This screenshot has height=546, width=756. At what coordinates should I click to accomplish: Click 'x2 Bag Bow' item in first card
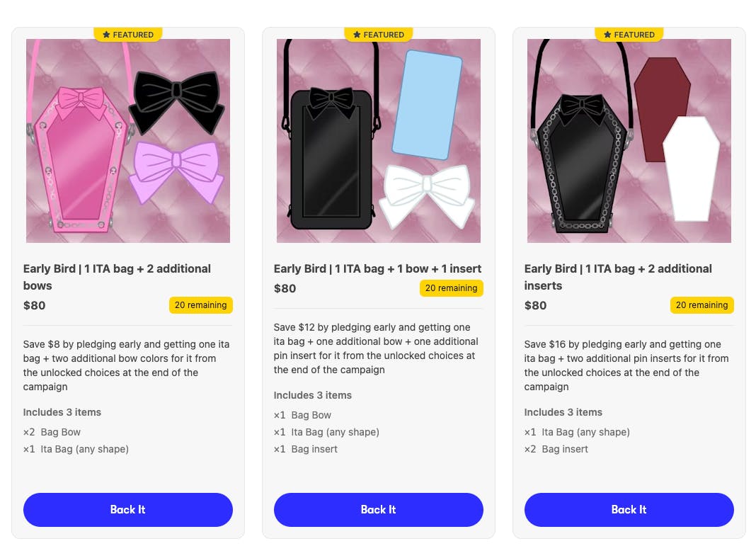pos(52,432)
